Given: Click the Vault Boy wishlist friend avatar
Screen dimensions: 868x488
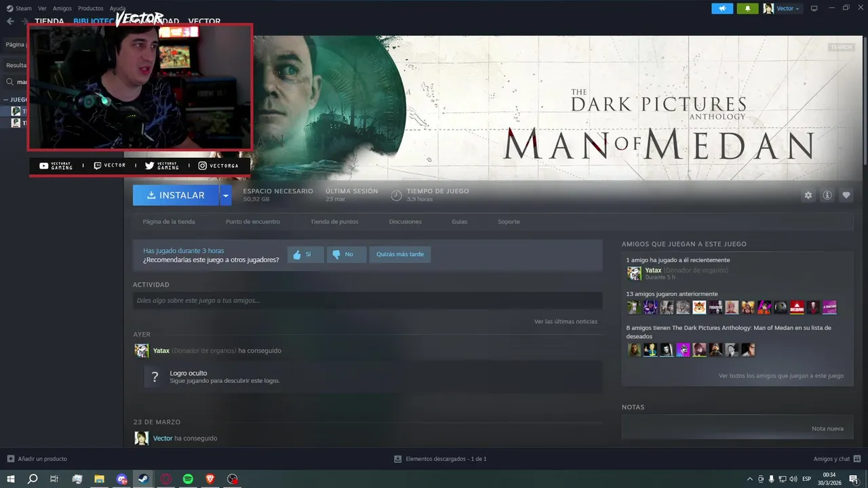Looking at the screenshot, I should coord(650,350).
